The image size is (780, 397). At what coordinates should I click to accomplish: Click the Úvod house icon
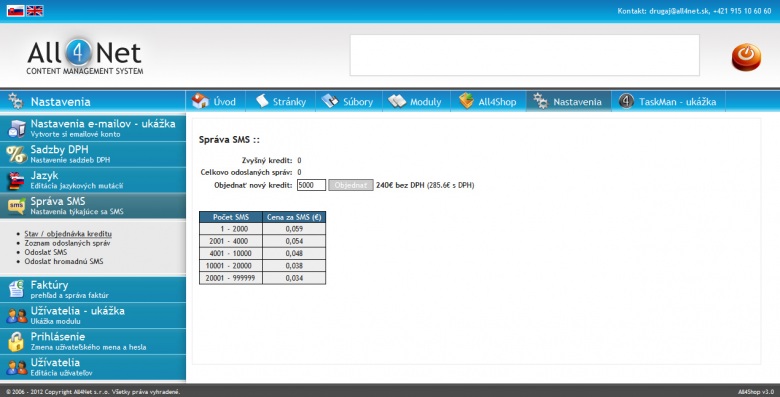point(200,101)
